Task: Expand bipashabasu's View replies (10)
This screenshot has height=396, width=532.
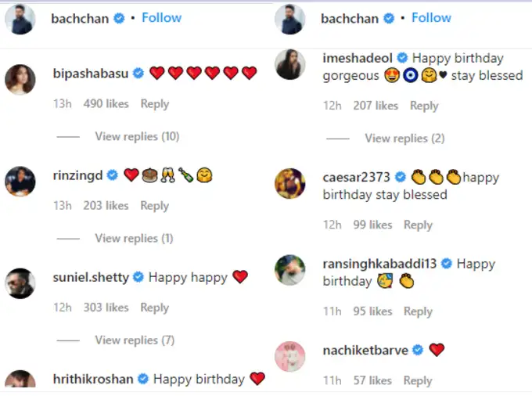Action: pyautogui.click(x=137, y=137)
